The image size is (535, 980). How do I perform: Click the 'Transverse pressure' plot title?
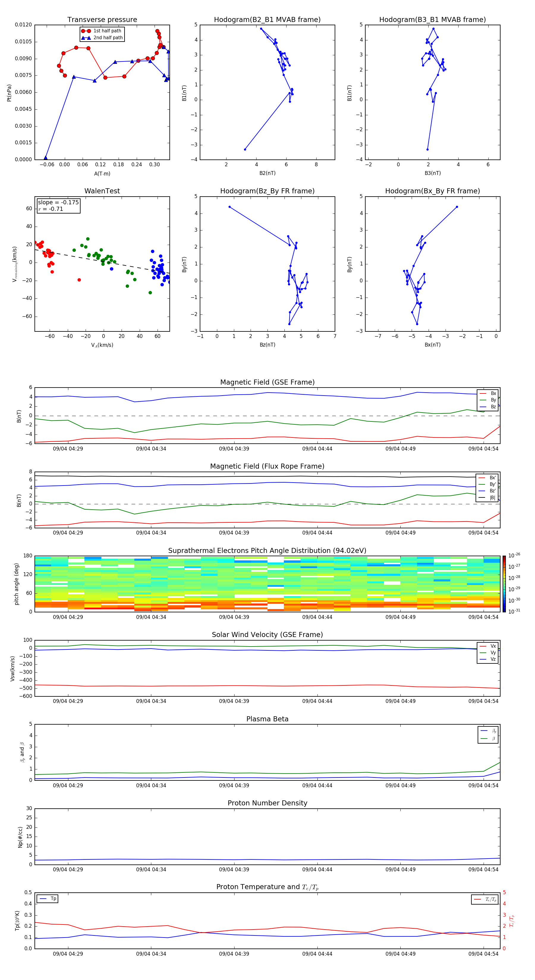pyautogui.click(x=102, y=20)
